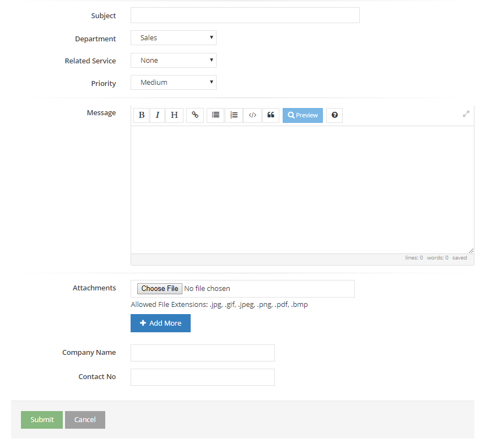Apply bold formatting in the message editor
The width and height of the screenshot is (486, 448).
coord(142,115)
